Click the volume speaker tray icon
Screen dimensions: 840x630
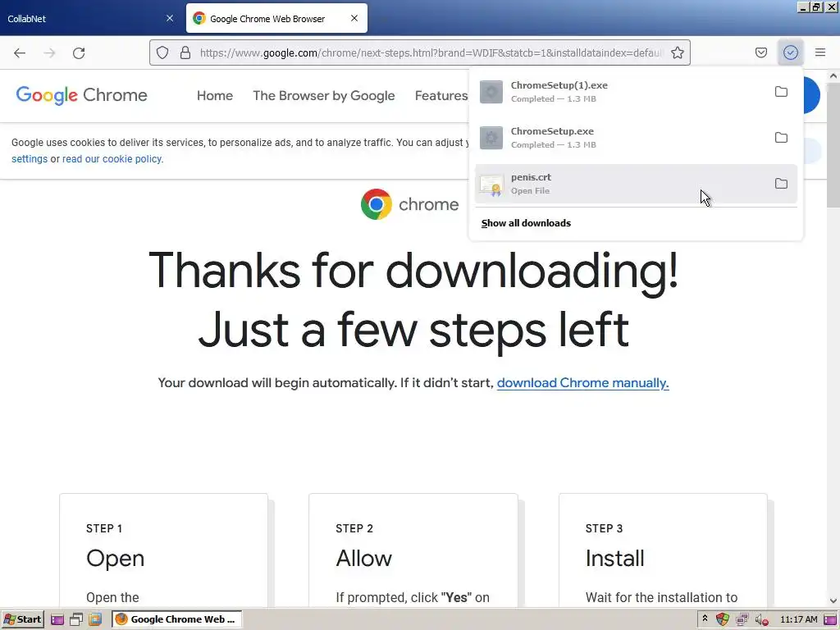761,620
